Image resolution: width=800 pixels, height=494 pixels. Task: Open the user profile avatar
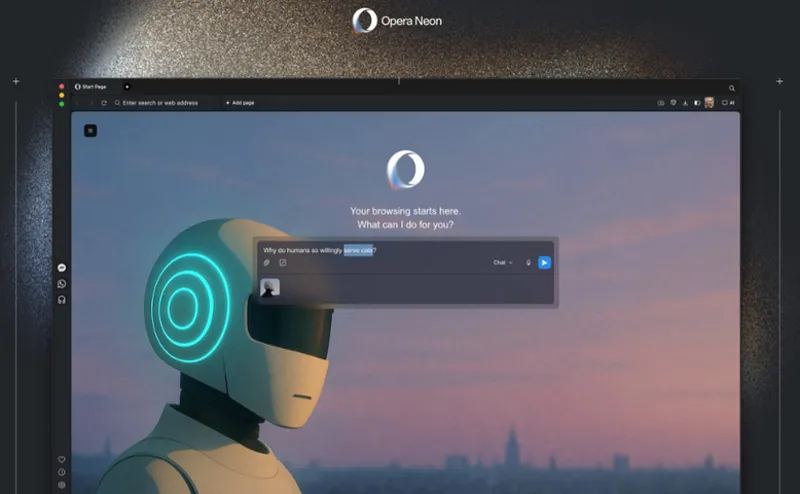[709, 103]
